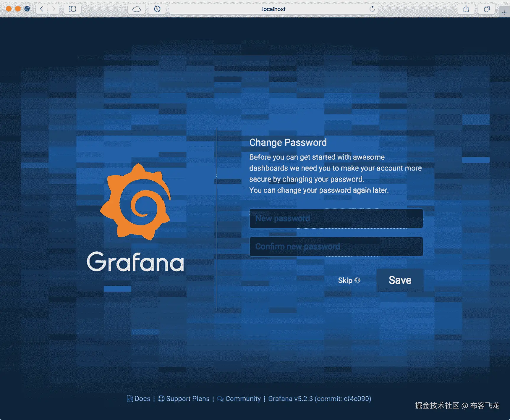Click the localhost address bar
This screenshot has height=420, width=510.
(273, 9)
